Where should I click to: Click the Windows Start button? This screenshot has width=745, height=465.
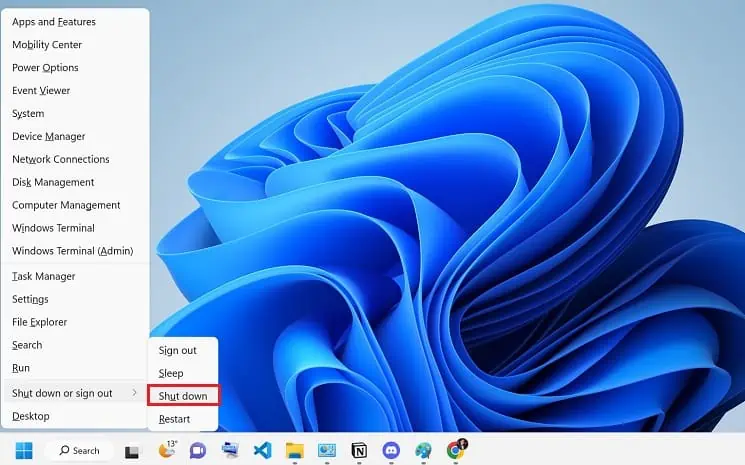[x=23, y=451]
